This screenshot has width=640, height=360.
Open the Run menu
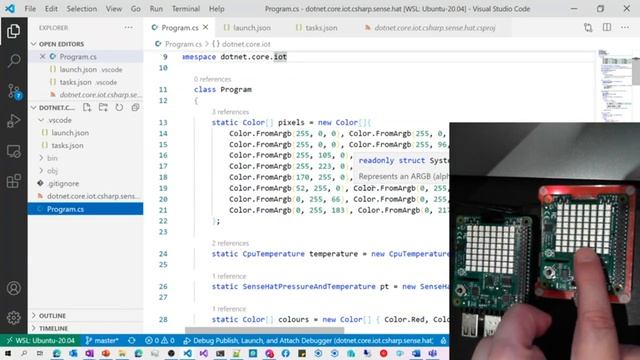coord(156,9)
